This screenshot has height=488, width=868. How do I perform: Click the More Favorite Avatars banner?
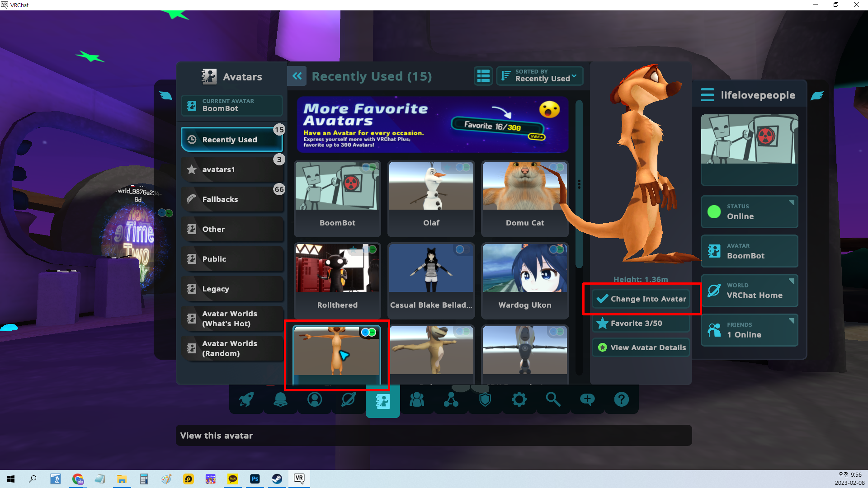tap(433, 125)
